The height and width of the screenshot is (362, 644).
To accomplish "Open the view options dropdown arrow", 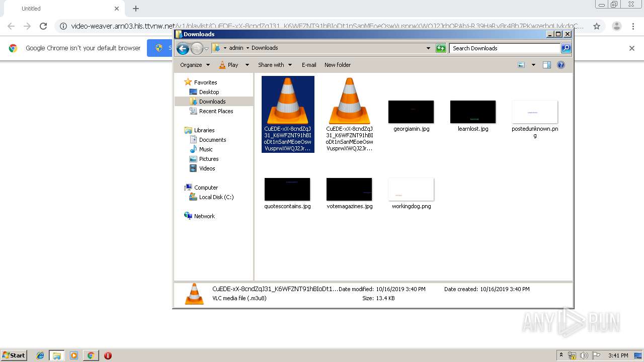I will [533, 65].
